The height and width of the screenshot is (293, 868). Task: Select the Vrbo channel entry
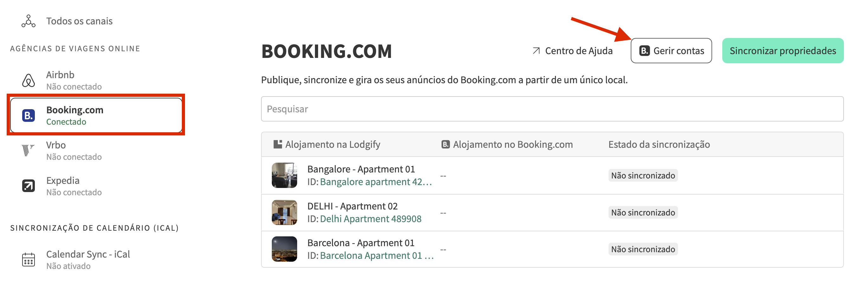[x=74, y=150]
